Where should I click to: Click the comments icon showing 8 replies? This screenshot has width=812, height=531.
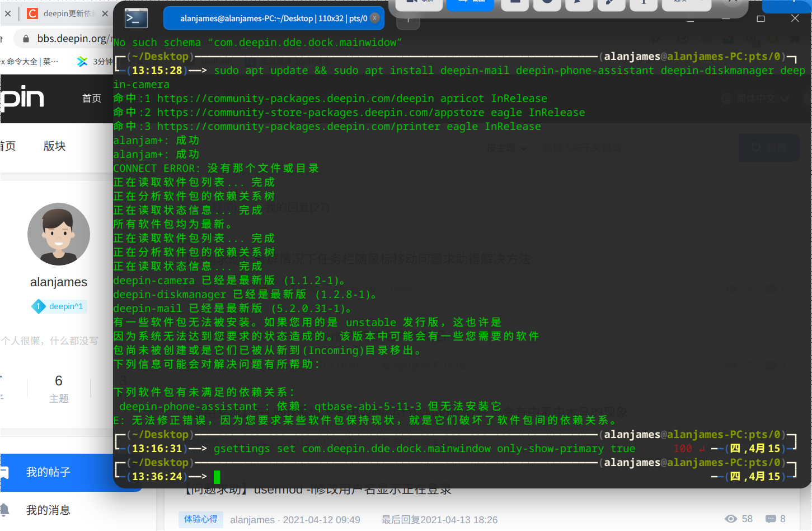coord(771,519)
